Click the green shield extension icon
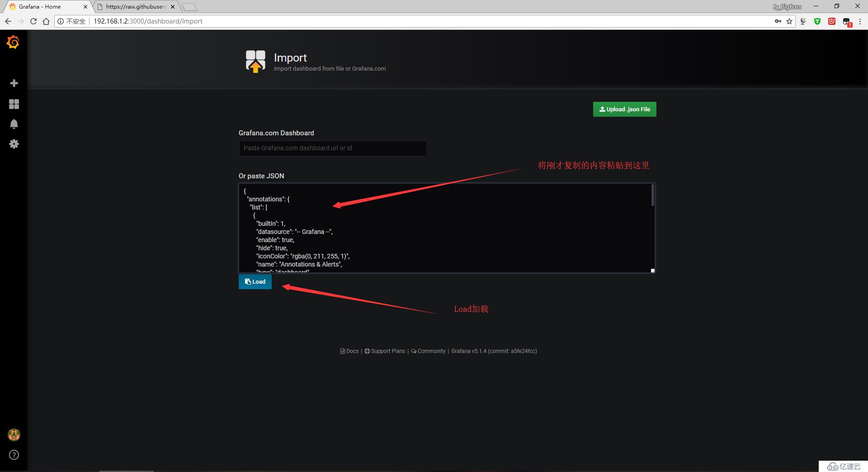Image resolution: width=868 pixels, height=472 pixels. [x=817, y=21]
